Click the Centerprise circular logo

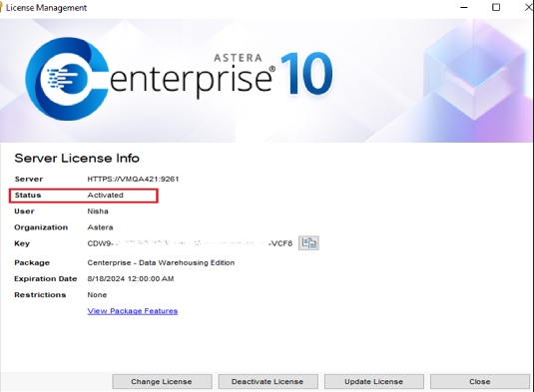click(67, 79)
